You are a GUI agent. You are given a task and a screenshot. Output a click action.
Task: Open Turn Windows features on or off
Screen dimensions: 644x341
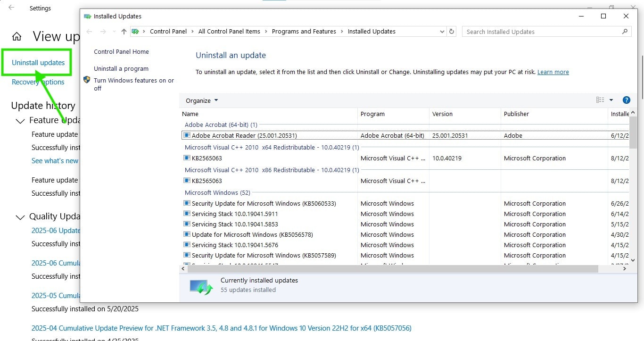click(134, 84)
